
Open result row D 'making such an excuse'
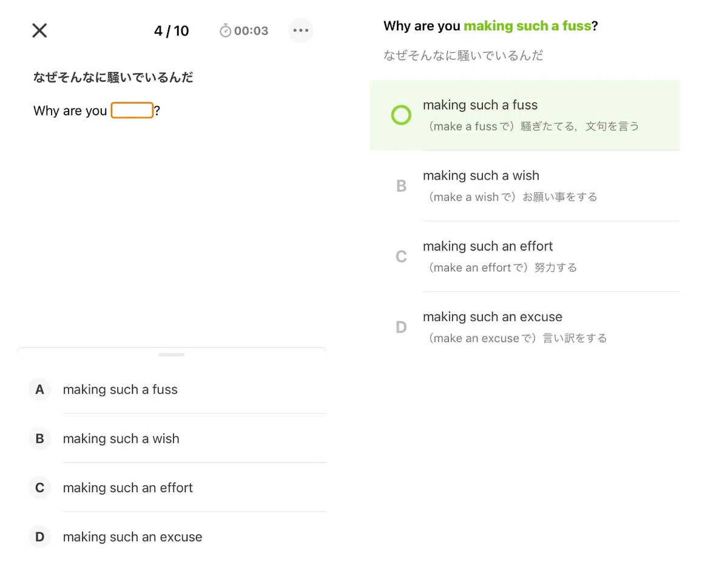(x=525, y=327)
